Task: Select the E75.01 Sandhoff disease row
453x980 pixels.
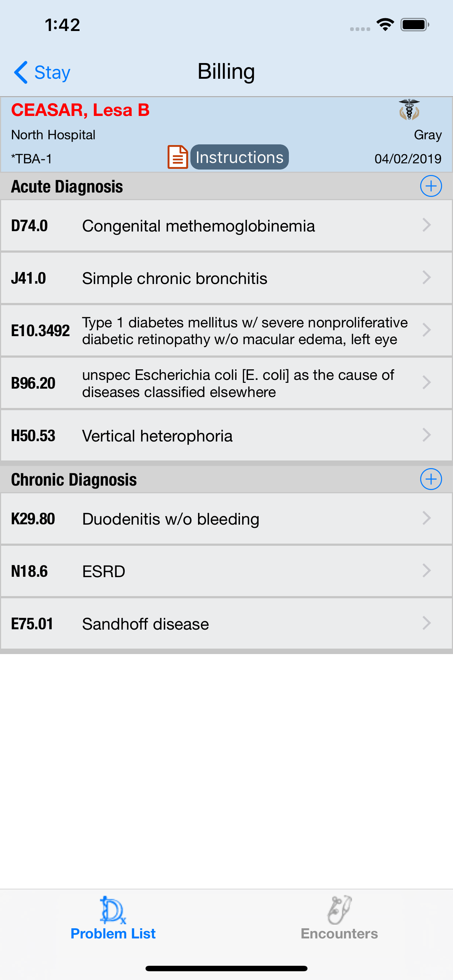Action: pos(226,624)
